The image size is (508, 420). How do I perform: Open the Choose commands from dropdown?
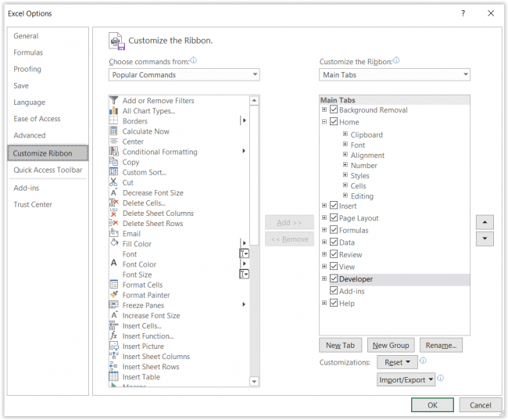tap(184, 74)
